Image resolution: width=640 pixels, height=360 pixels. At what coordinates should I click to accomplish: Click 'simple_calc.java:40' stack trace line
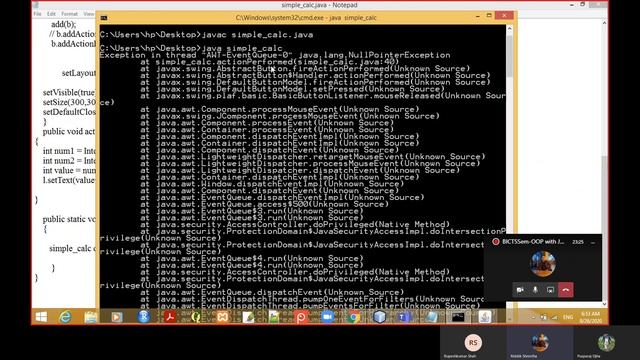pyautogui.click(x=270, y=62)
